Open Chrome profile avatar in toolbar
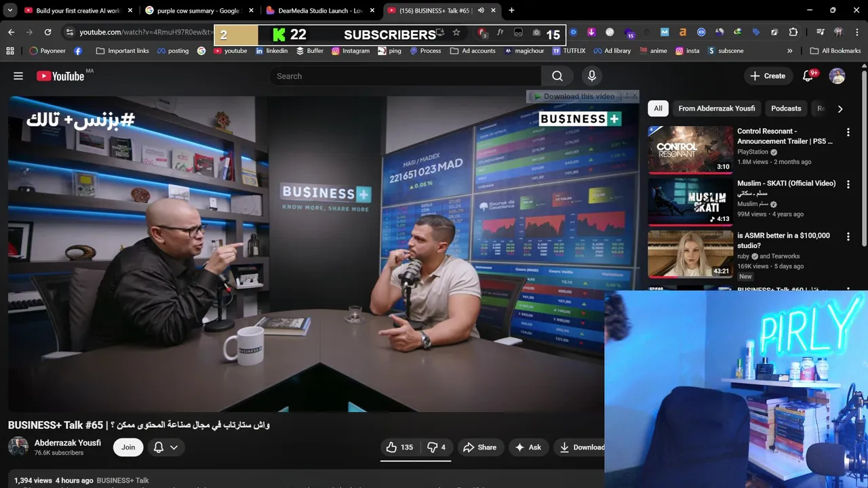 click(x=839, y=32)
